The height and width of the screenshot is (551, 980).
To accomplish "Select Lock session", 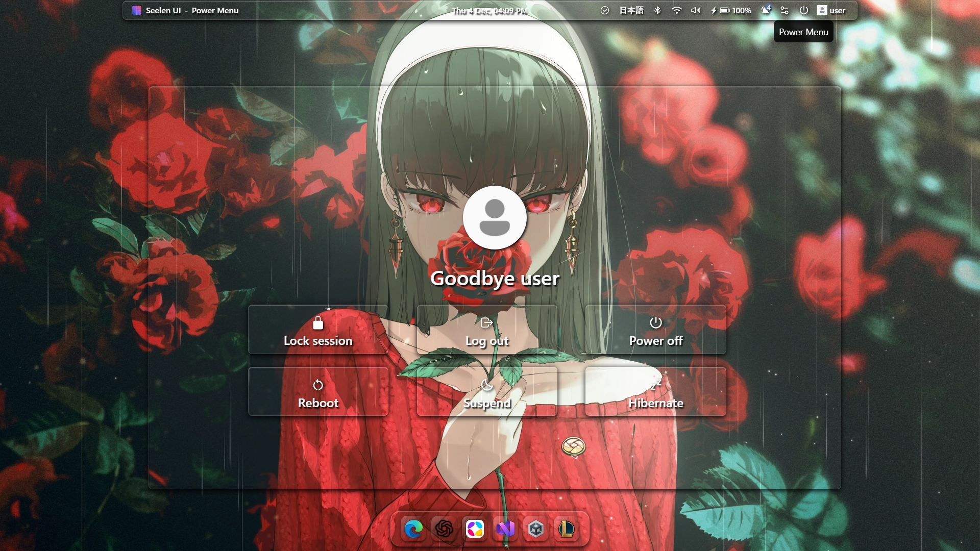I will pos(318,331).
